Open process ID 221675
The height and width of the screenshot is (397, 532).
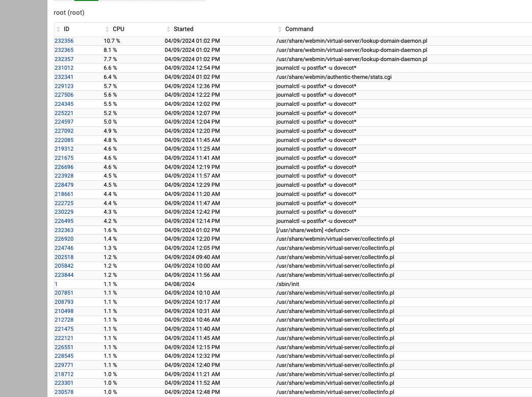[64, 158]
